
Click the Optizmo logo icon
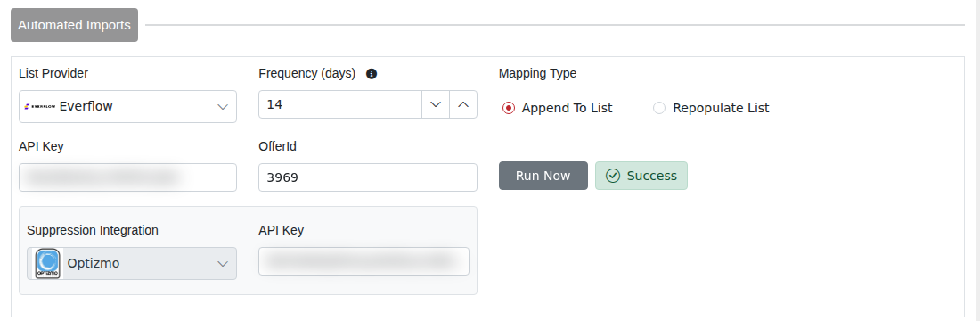pyautogui.click(x=48, y=263)
